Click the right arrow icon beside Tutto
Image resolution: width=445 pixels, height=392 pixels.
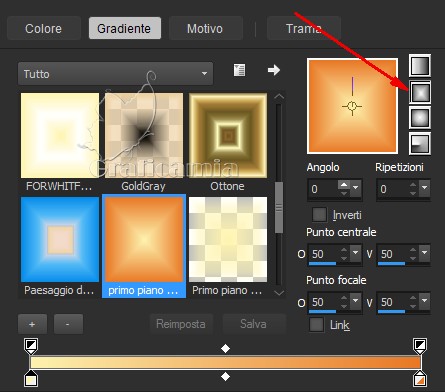(x=274, y=70)
